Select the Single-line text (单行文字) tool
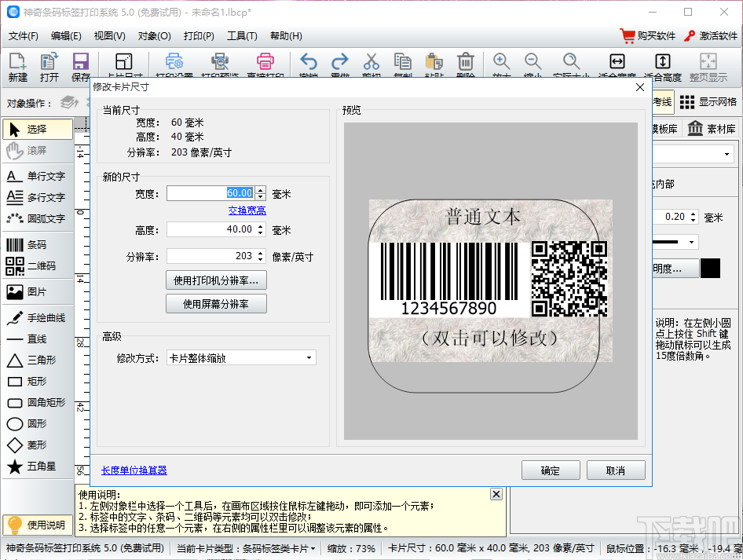 pos(37,176)
